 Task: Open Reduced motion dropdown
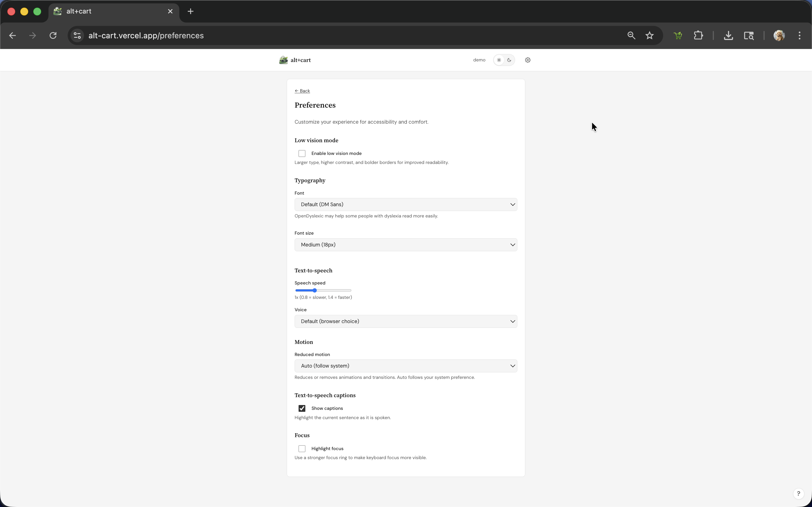pos(405,366)
